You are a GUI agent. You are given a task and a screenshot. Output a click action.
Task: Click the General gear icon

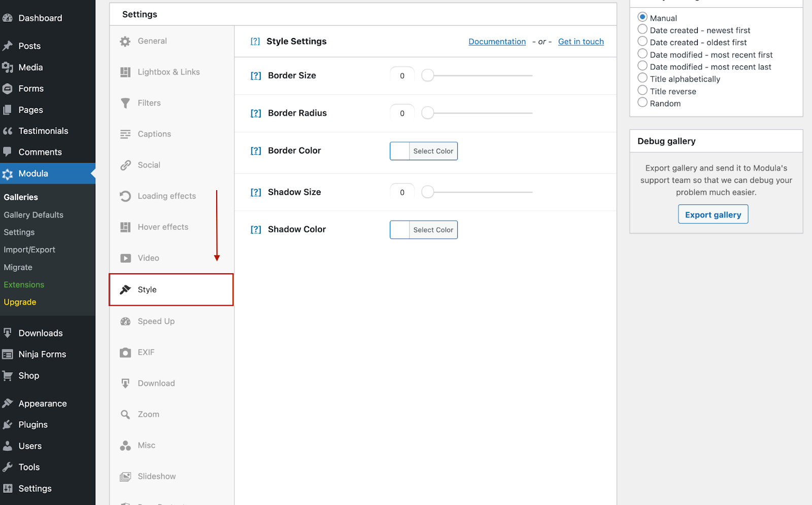[x=125, y=42]
